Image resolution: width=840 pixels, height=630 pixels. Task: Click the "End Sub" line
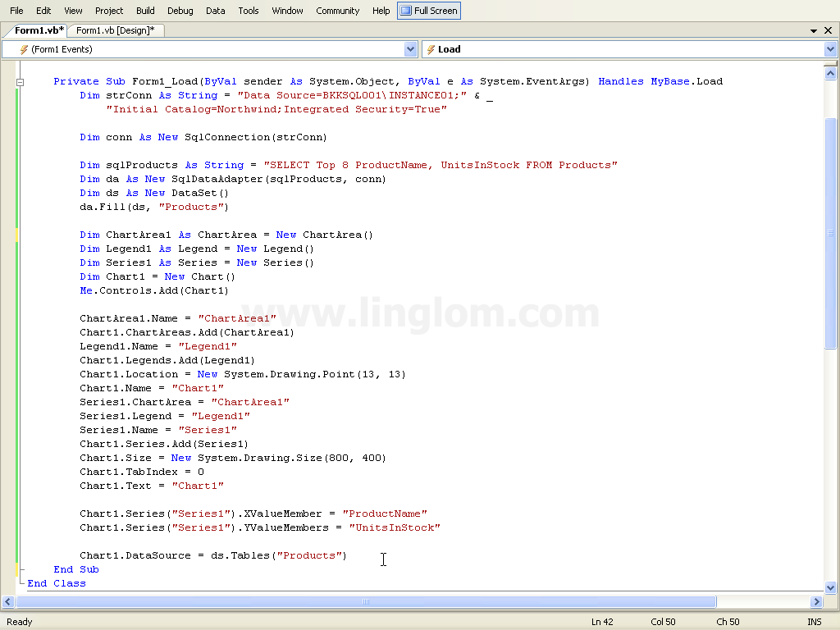click(x=76, y=569)
